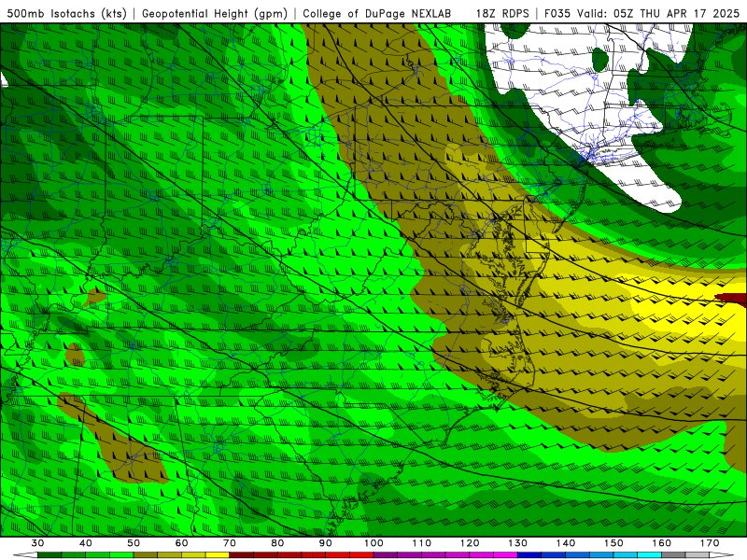The image size is (747, 560).
Task: Click the 'Valid: 05Z THU APR 17 2025' text
Action: tap(658, 13)
